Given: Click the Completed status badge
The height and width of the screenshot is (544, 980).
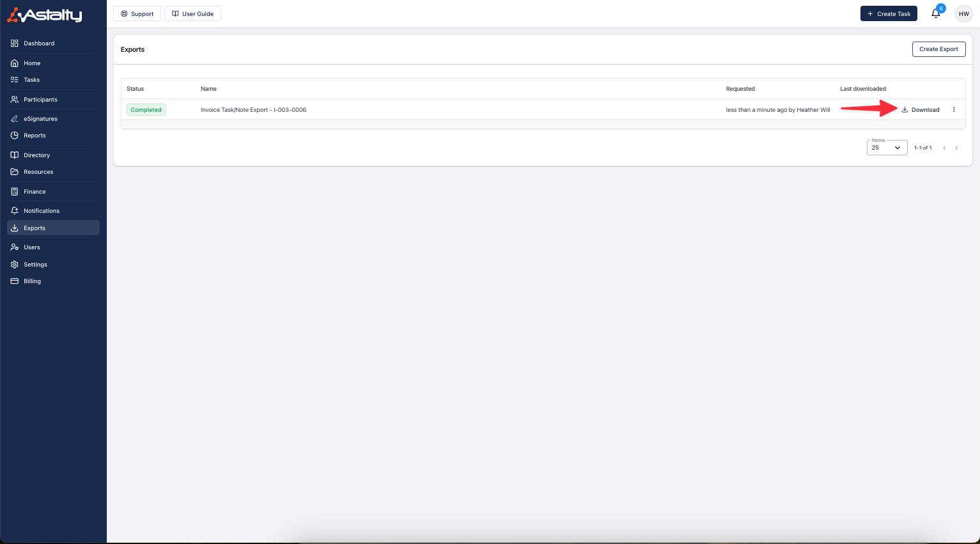Looking at the screenshot, I should click(x=146, y=110).
